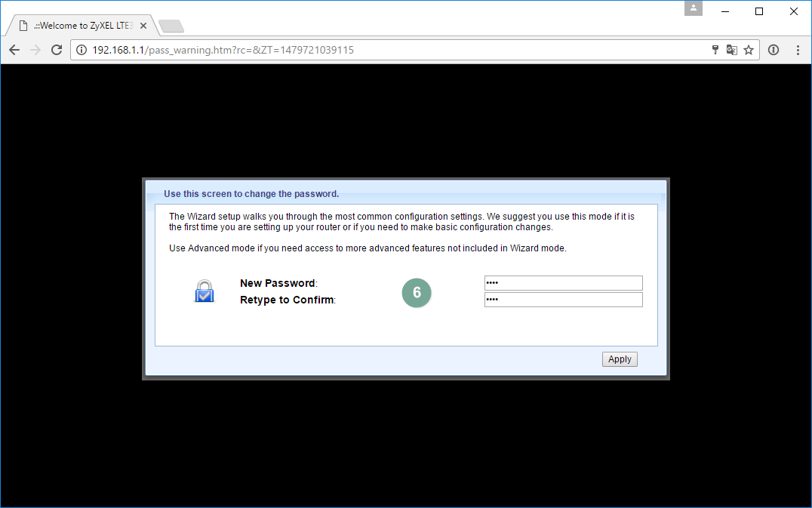This screenshot has height=508, width=812.
Task: Open Chrome three-dot menu
Action: coord(798,50)
